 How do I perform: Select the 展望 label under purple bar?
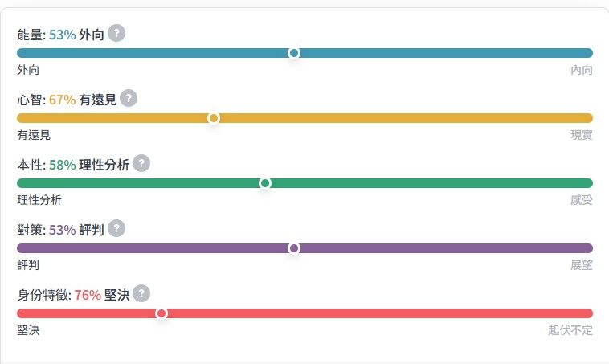point(582,265)
